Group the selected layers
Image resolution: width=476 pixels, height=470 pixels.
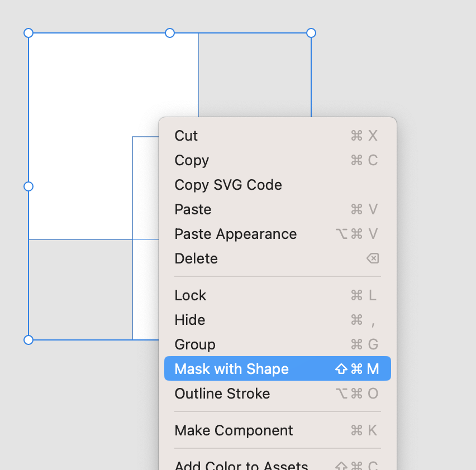point(194,344)
